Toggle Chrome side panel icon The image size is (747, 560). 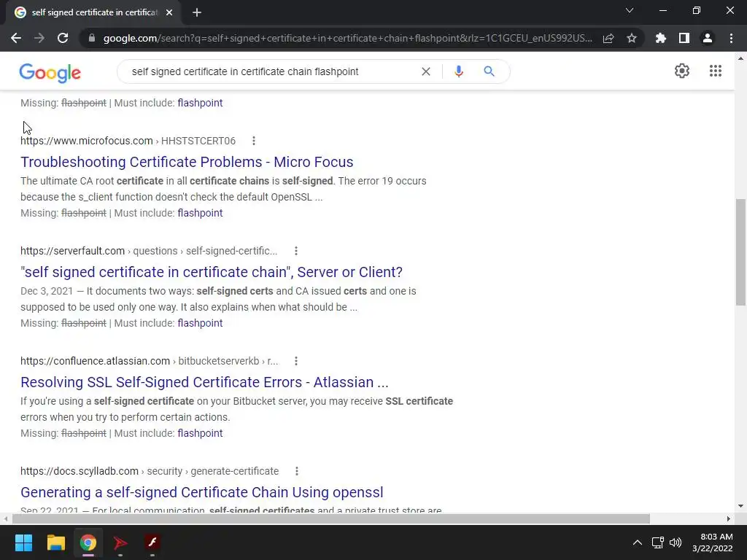click(684, 38)
